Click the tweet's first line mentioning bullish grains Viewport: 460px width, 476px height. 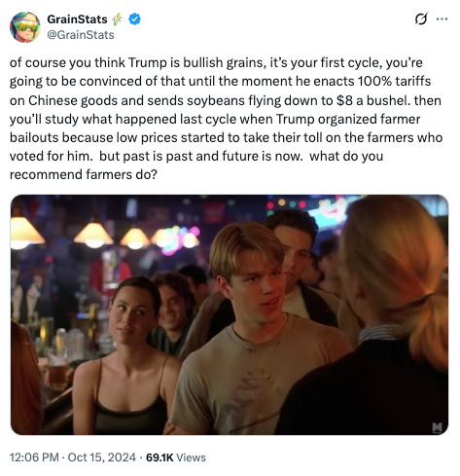coord(216,62)
